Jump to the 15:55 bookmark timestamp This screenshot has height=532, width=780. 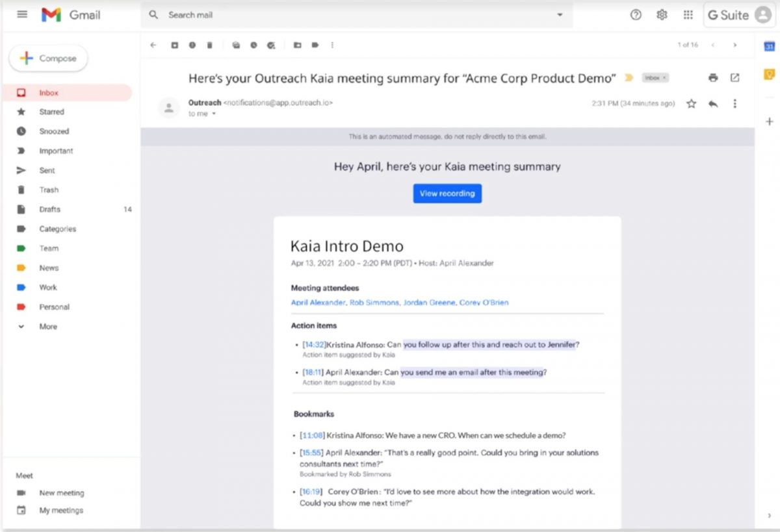point(313,453)
